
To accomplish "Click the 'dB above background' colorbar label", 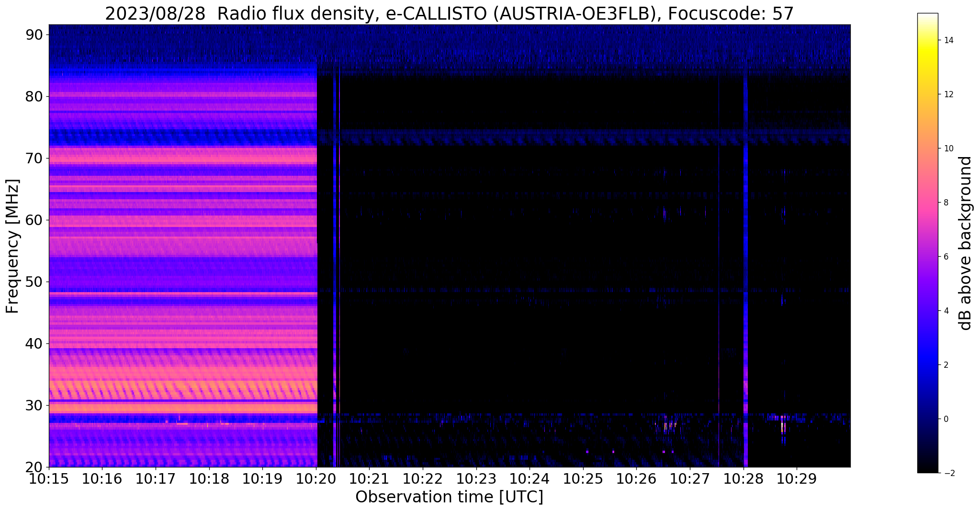I will [965, 243].
